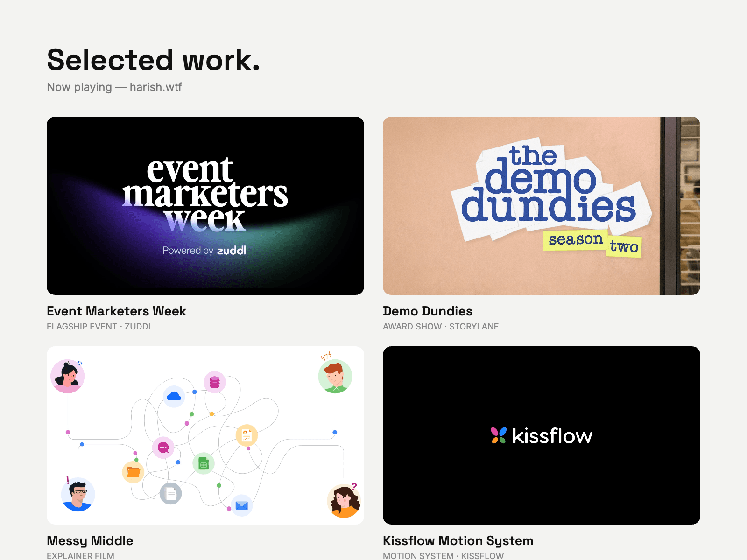Click the pink database icon in Messy Middle

coord(215,383)
